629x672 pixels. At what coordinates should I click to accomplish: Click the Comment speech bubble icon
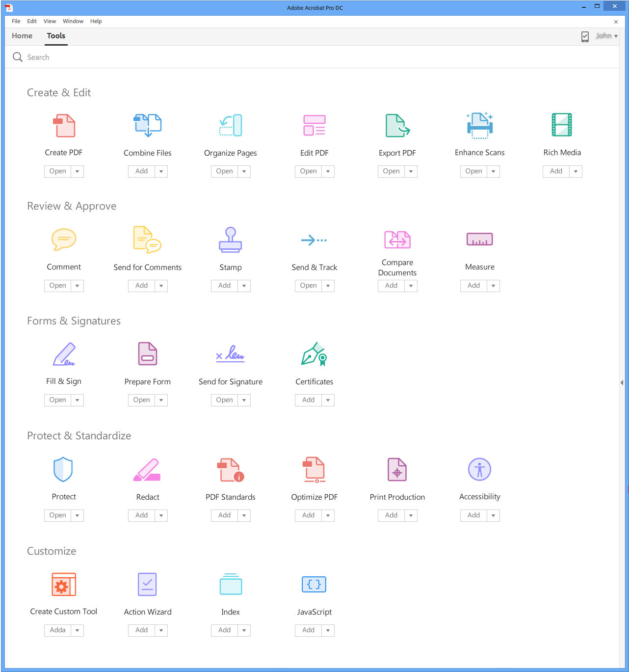pyautogui.click(x=64, y=240)
